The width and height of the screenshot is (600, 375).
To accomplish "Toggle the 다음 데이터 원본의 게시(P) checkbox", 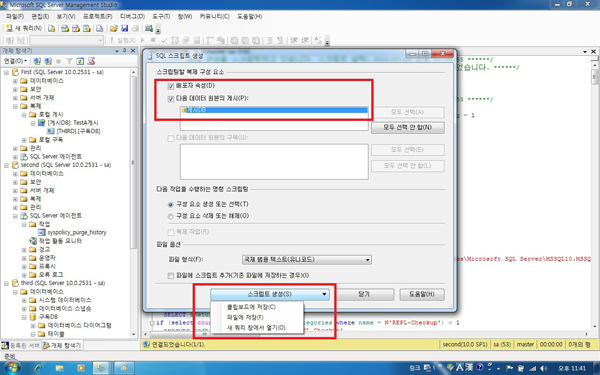I will pos(171,99).
